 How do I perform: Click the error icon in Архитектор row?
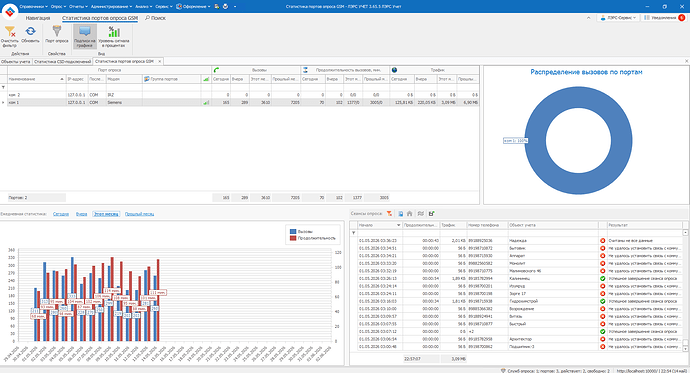(602, 339)
